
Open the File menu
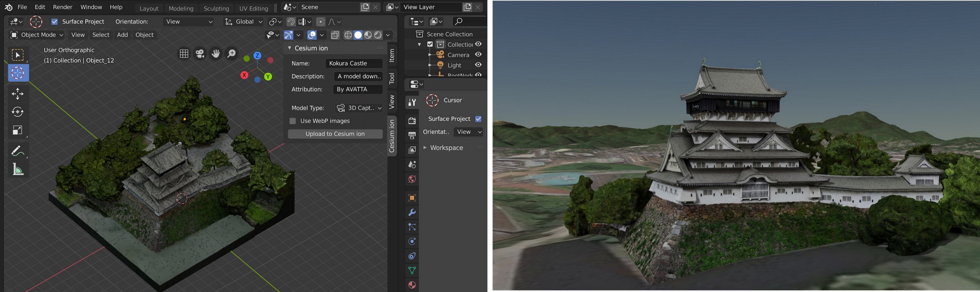[22, 7]
